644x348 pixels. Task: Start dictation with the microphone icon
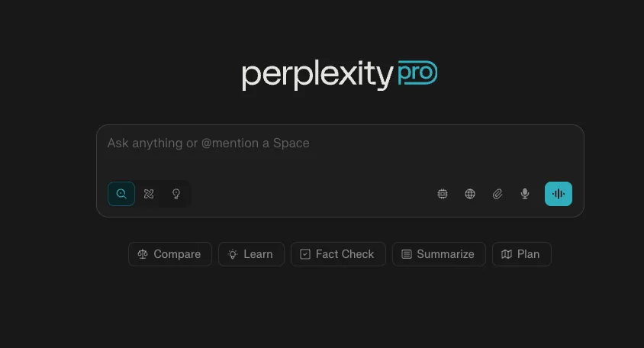click(525, 194)
